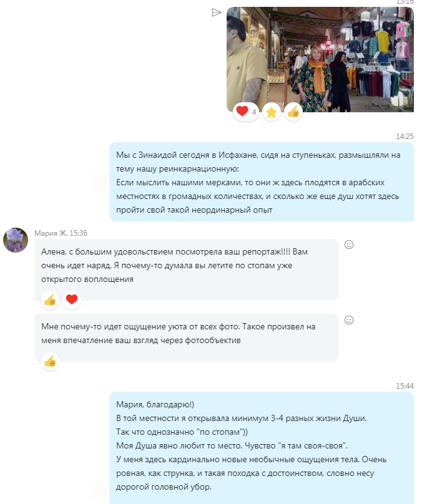Click the 15:44 timestamp
The width and height of the screenshot is (422, 504).
pyautogui.click(x=405, y=385)
